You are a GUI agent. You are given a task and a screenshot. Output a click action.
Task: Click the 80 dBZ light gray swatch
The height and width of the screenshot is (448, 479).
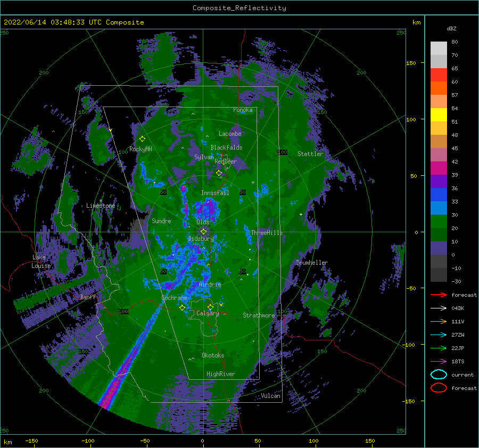[439, 48]
